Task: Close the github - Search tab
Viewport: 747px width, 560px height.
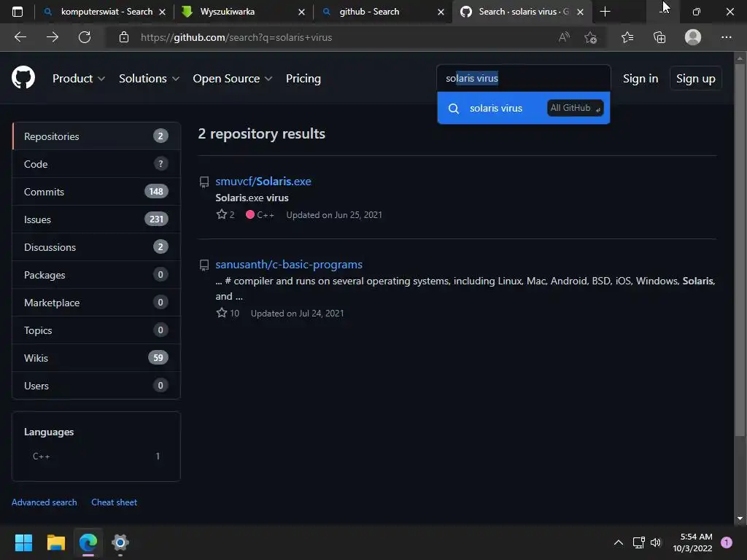Action: click(x=441, y=12)
